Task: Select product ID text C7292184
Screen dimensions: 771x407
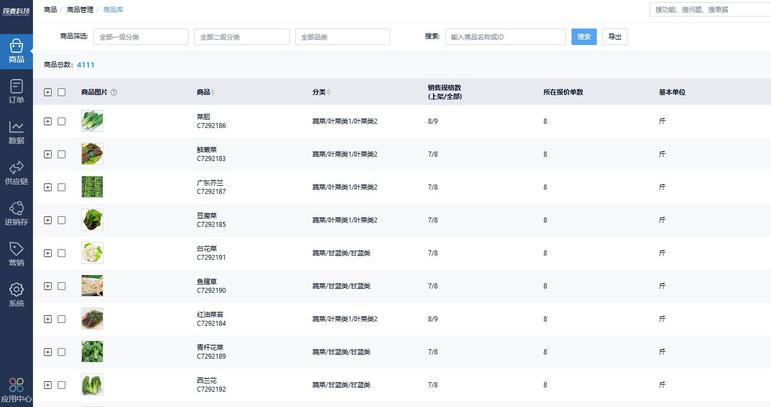Action: [211, 323]
